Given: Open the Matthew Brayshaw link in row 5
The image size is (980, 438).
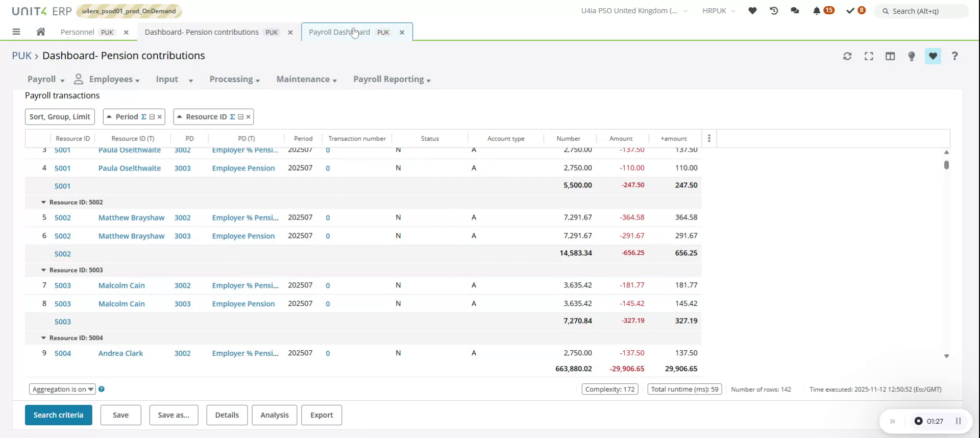Looking at the screenshot, I should [131, 217].
